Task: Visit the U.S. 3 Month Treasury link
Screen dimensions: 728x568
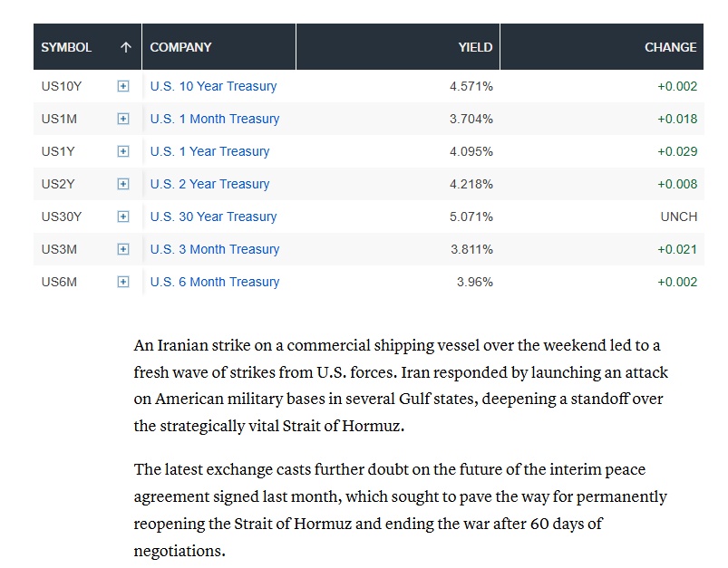Action: [x=215, y=249]
